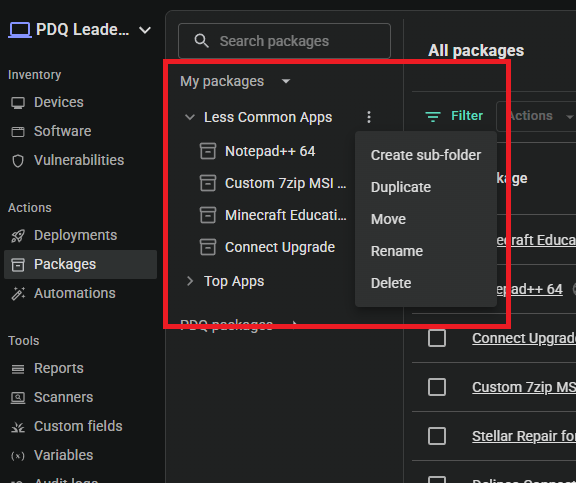Click the search magnifier icon

(x=201, y=41)
